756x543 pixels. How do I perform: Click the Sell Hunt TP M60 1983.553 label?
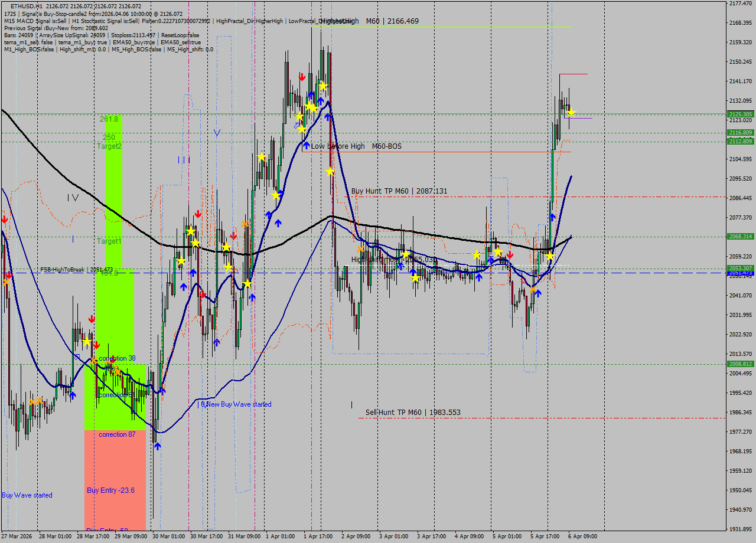[x=412, y=412]
